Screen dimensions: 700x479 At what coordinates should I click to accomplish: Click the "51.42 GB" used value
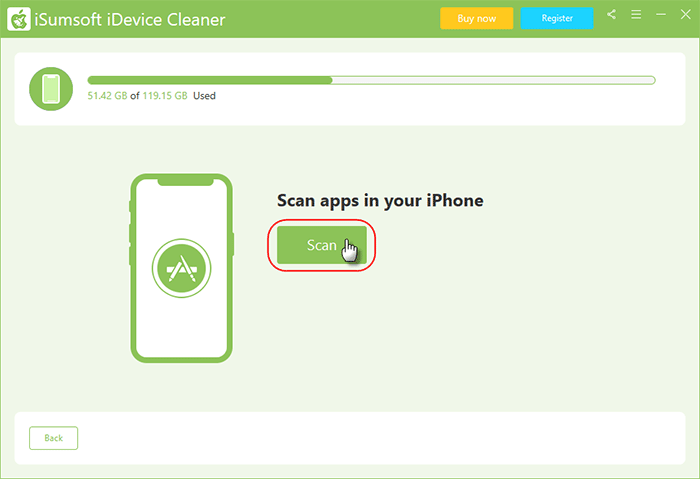(x=107, y=96)
